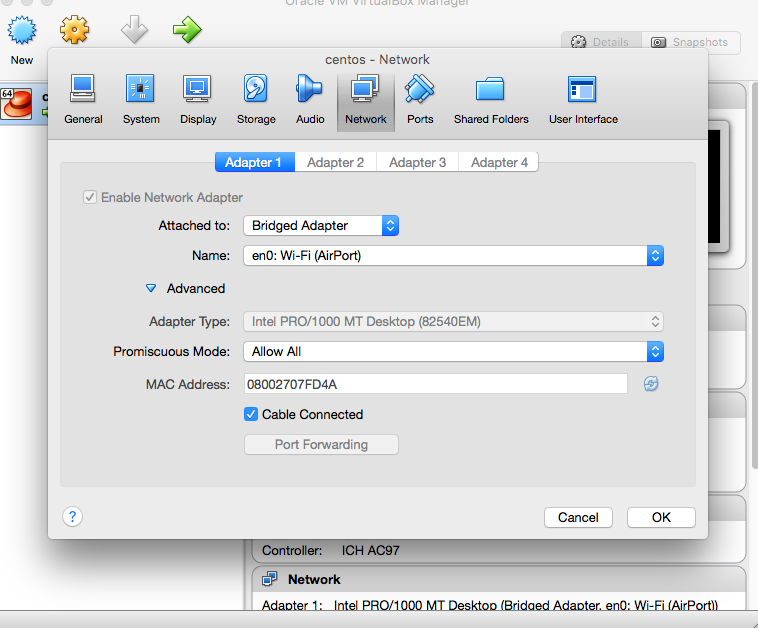Click the Network header in details pane
758x628 pixels.
314,579
